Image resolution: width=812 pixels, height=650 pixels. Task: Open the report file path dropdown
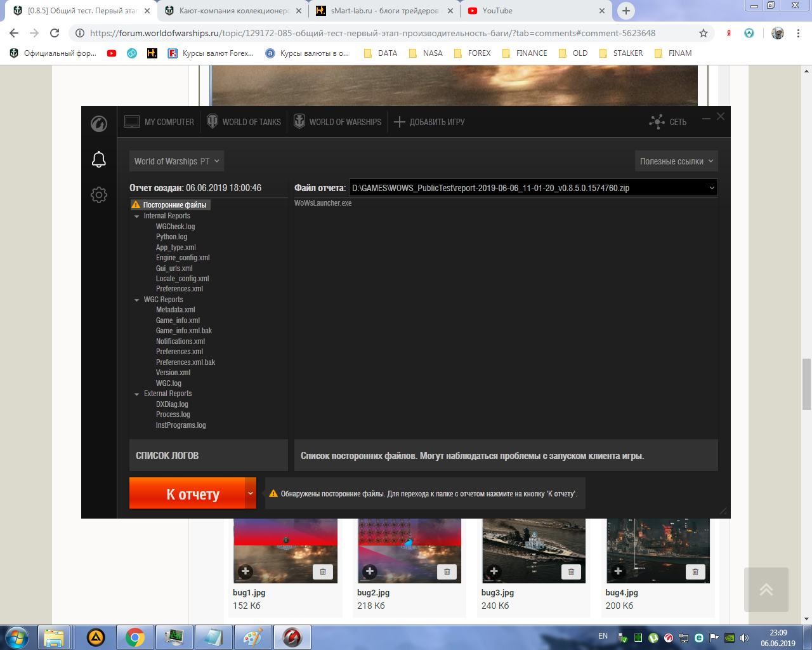point(712,188)
